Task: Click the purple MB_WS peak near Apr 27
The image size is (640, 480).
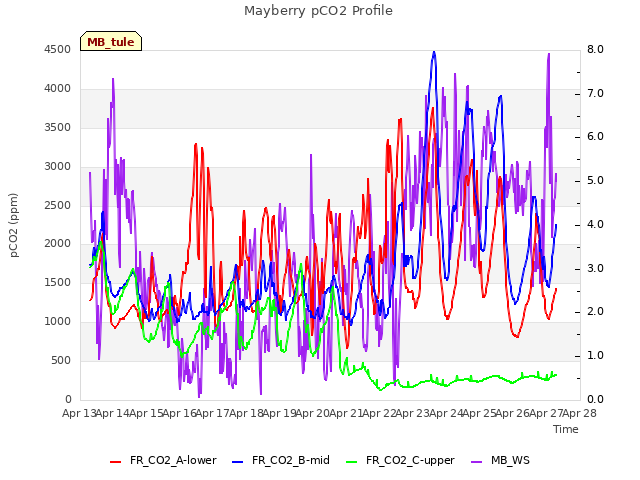Action: (x=549, y=54)
